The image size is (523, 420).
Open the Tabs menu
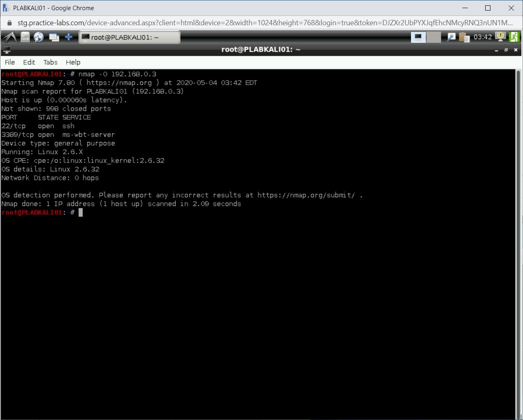[x=50, y=62]
